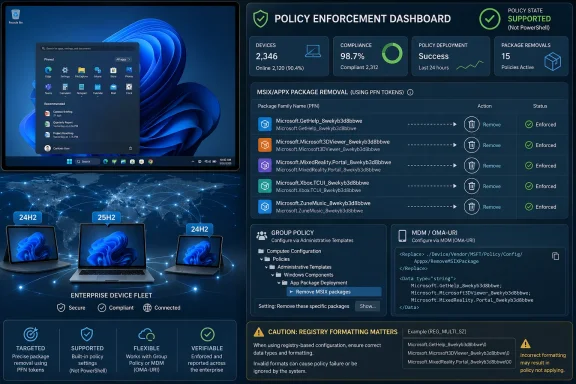This screenshot has width=576, height=384.
Task: Click the orange package icon beside Microsoft3DViewer
Action: (x=264, y=145)
